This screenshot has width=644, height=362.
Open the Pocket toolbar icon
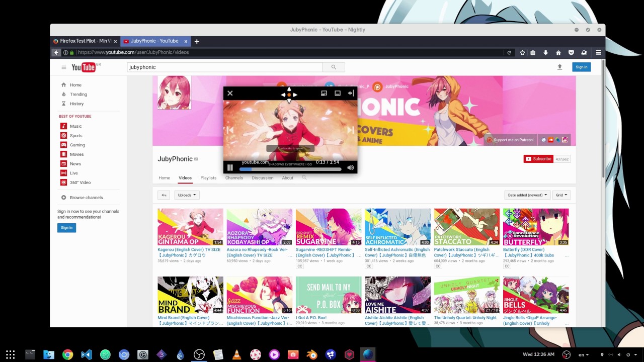click(571, 52)
